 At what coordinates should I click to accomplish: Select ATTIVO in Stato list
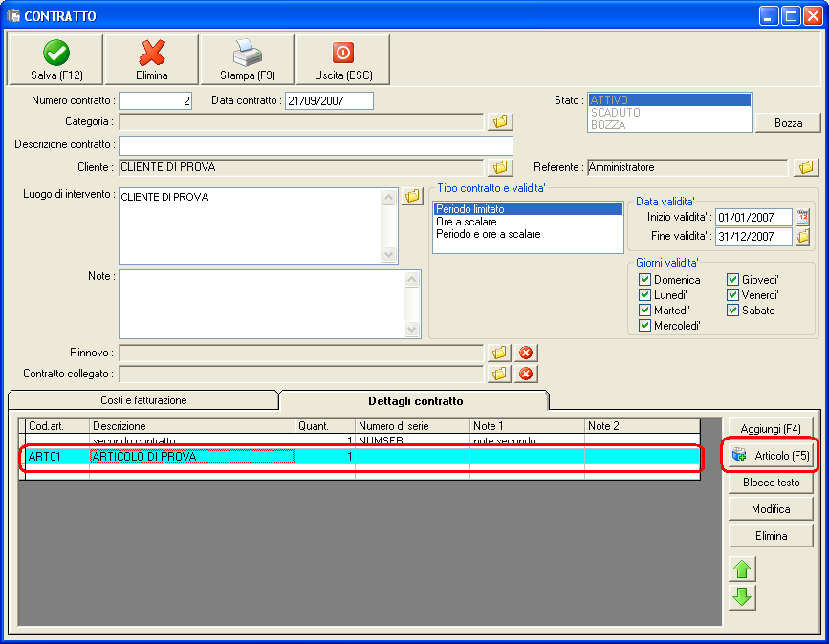click(669, 100)
